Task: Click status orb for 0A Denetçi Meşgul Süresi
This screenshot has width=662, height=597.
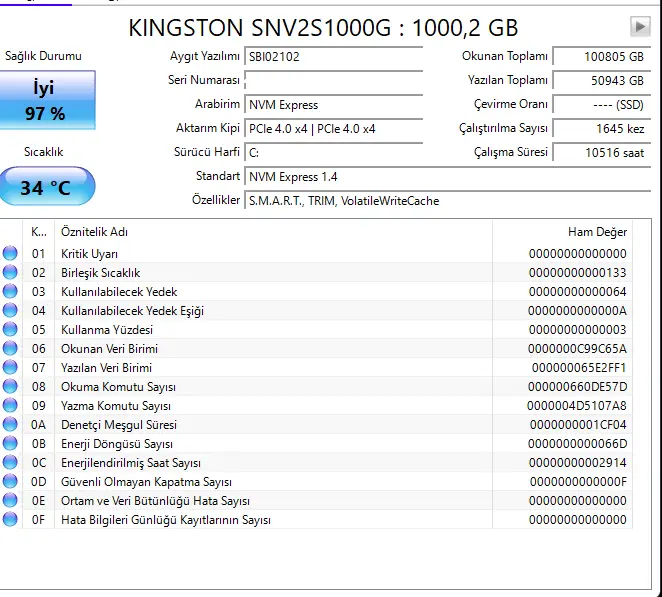Action: click(x=10, y=424)
